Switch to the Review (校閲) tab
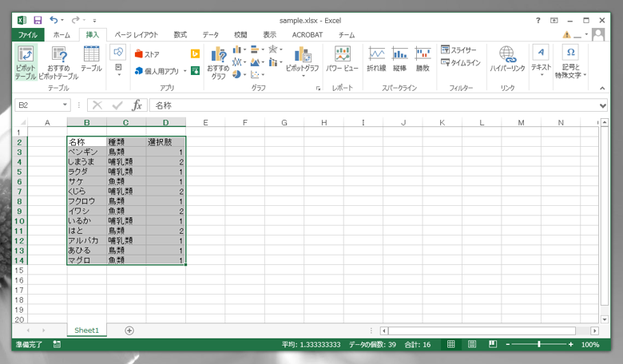The width and height of the screenshot is (623, 364). pos(240,35)
